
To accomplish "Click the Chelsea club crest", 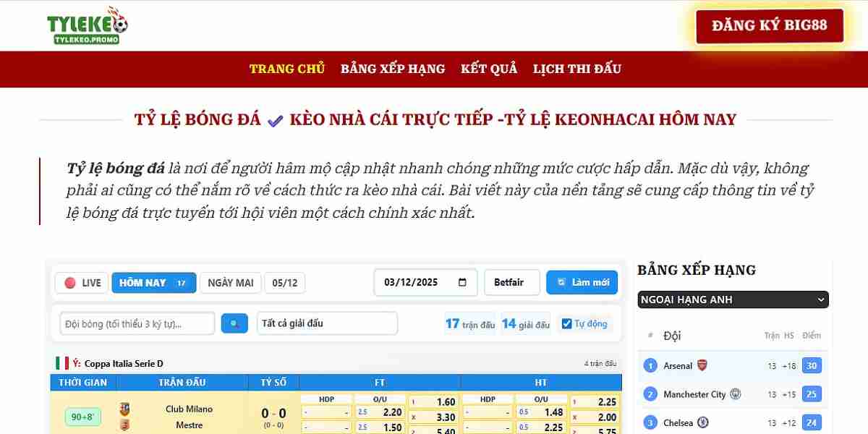I will point(702,422).
